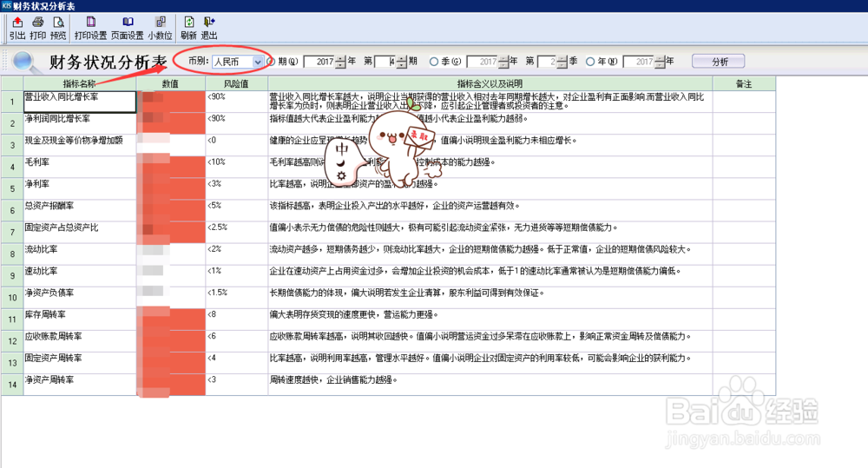
Task: Click the 分析 analyze button
Action: point(719,62)
